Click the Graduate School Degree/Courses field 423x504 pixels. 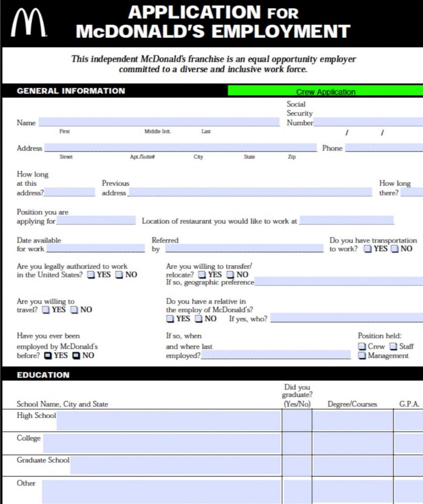coord(352,465)
